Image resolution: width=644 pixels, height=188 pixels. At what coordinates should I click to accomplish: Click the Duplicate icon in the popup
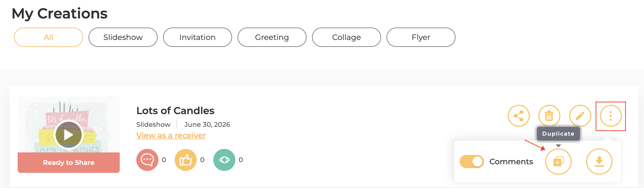pos(558,162)
